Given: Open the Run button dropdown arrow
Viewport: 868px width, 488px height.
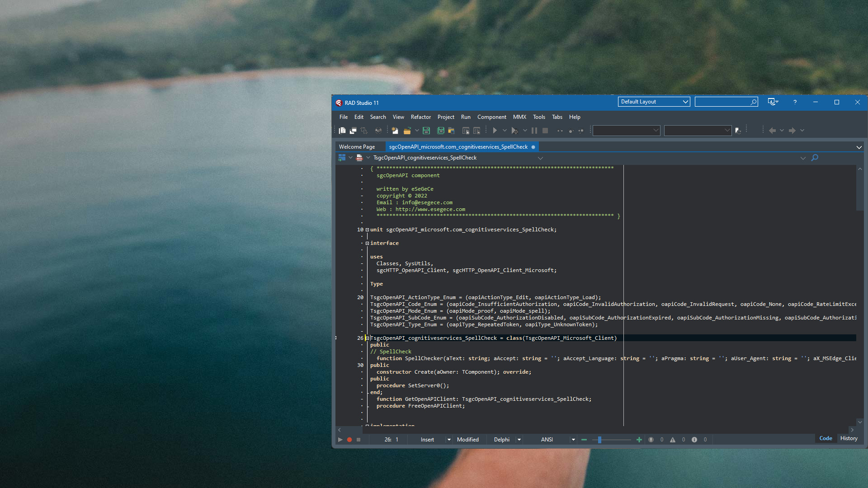Looking at the screenshot, I should (x=505, y=131).
